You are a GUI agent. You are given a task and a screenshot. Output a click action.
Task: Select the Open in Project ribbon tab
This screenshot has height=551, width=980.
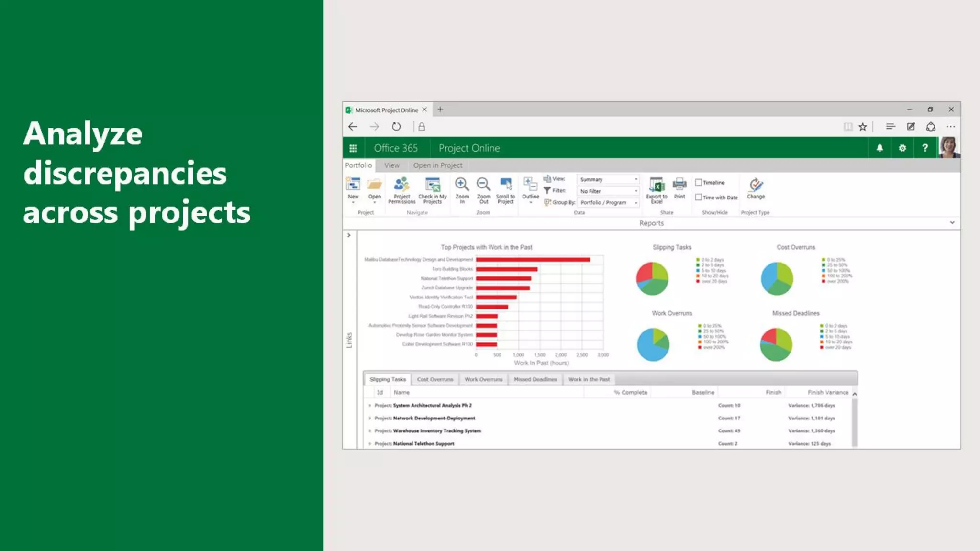437,165
